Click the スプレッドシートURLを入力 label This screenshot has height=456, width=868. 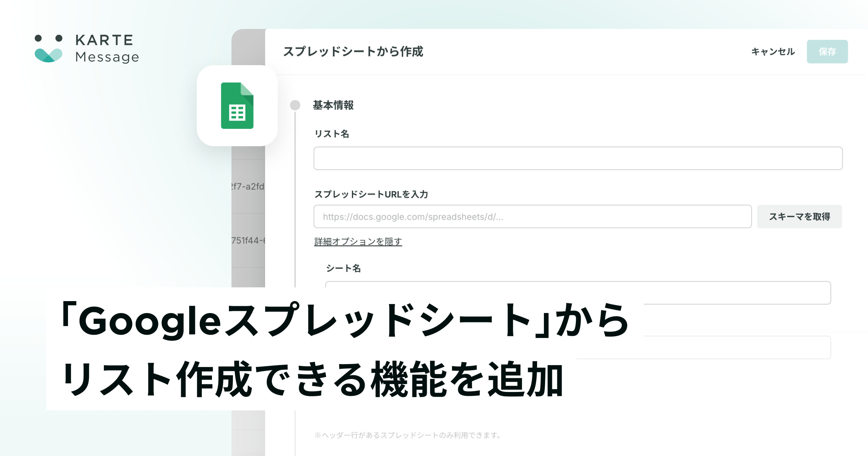click(371, 194)
